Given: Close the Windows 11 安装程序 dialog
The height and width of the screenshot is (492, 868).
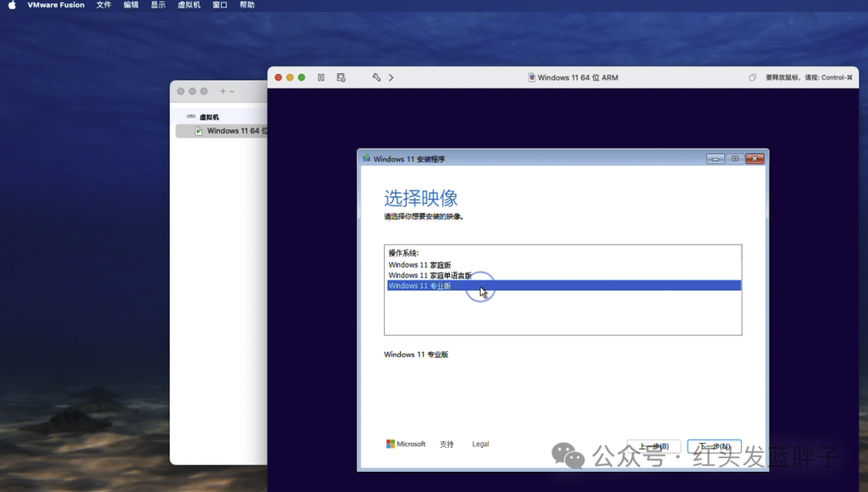Looking at the screenshot, I should [755, 159].
